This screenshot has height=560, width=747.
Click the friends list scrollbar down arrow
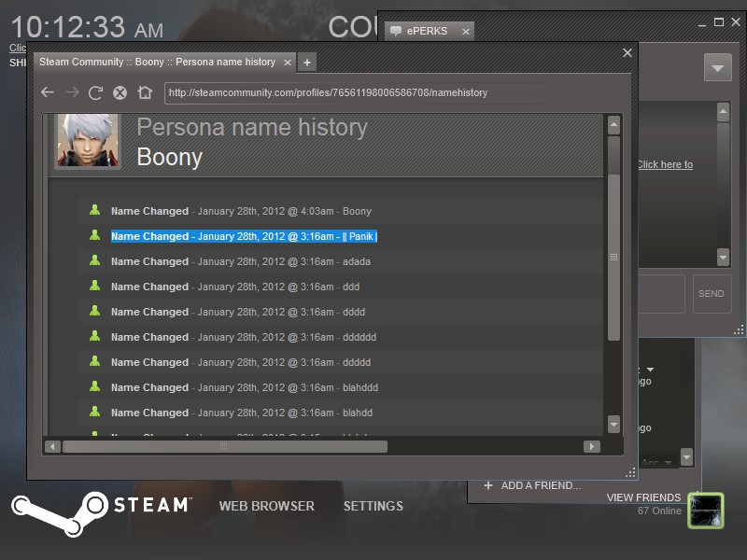coord(686,456)
